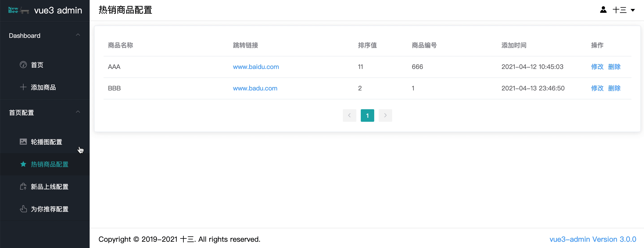Select the 热销商品配置 menu item

pos(50,164)
